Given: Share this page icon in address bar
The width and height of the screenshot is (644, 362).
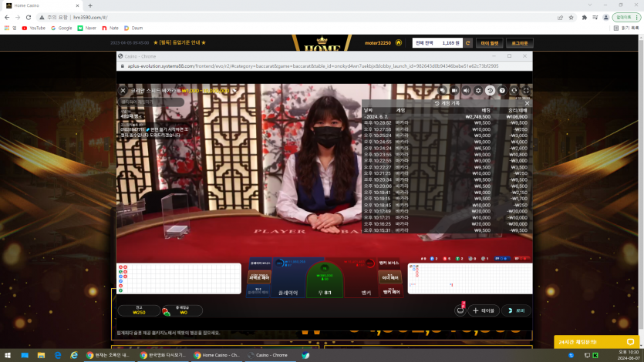Looking at the screenshot, I should click(x=560, y=18).
